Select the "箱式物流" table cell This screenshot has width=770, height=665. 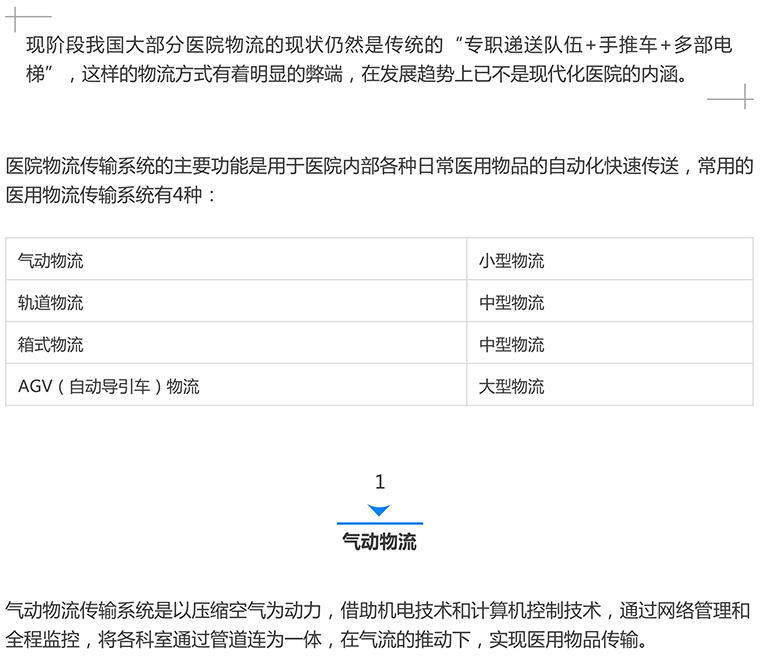[x=236, y=344]
